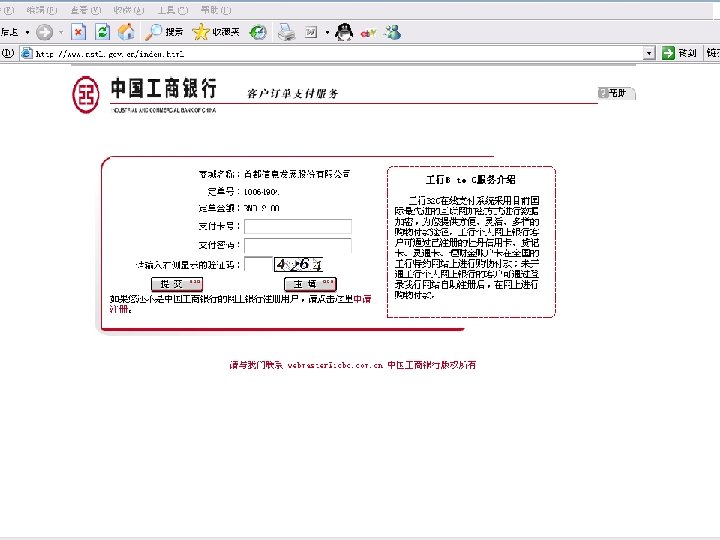Click the payment password input field
The height and width of the screenshot is (540, 720).
tap(298, 245)
